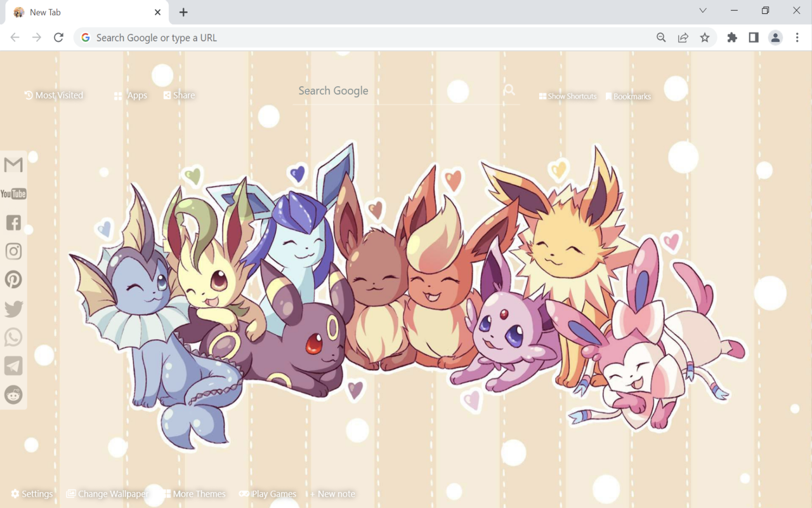
Task: Open a new tab with plus button
Action: pyautogui.click(x=183, y=12)
